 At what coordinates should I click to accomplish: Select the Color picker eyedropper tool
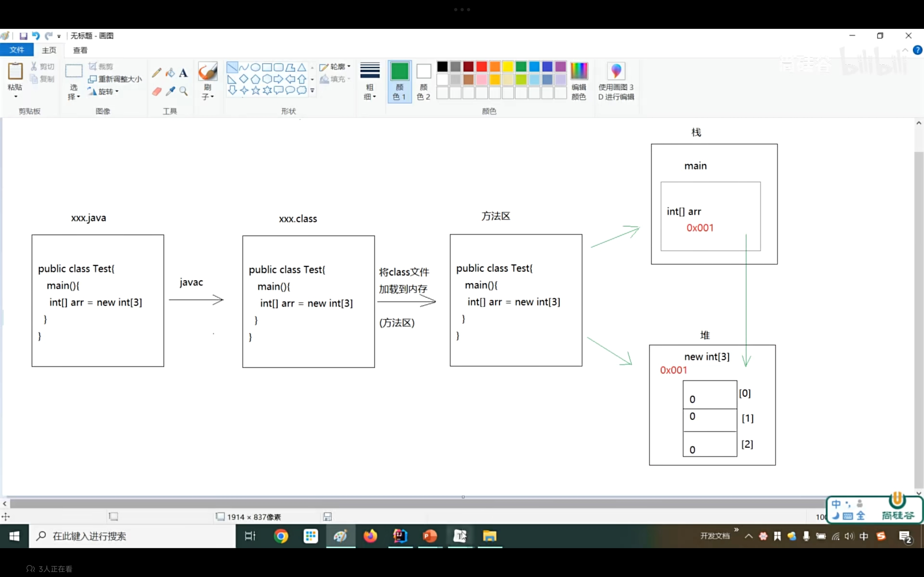click(x=170, y=91)
